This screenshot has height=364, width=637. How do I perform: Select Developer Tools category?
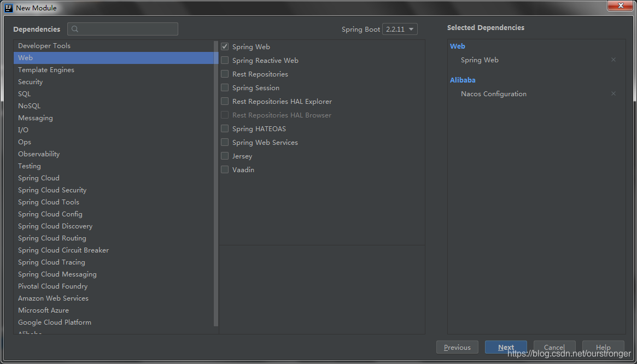pos(114,46)
